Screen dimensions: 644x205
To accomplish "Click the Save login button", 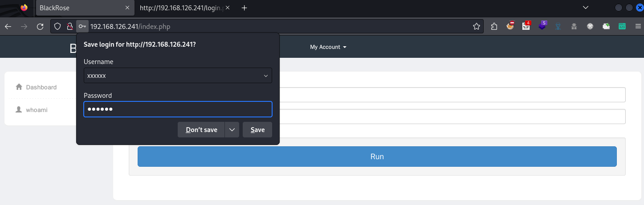I will (257, 130).
